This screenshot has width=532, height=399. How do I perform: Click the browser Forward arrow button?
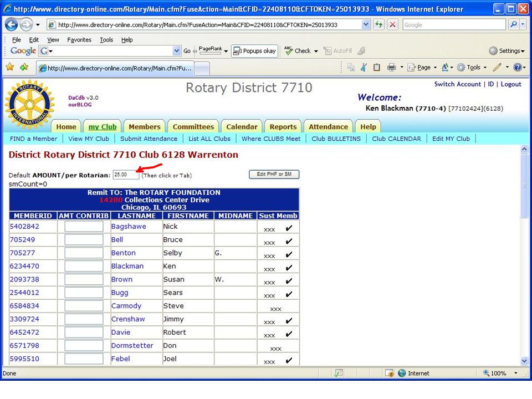click(26, 24)
